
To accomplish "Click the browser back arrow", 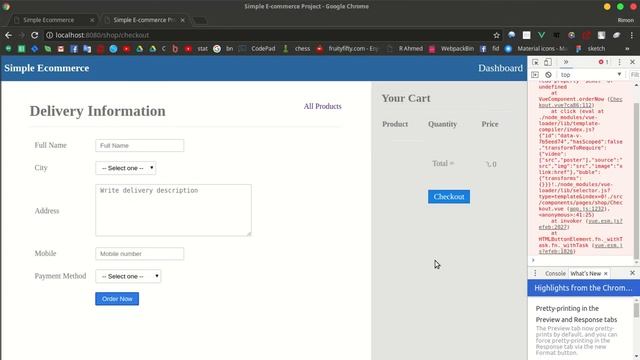I will click(x=8, y=35).
